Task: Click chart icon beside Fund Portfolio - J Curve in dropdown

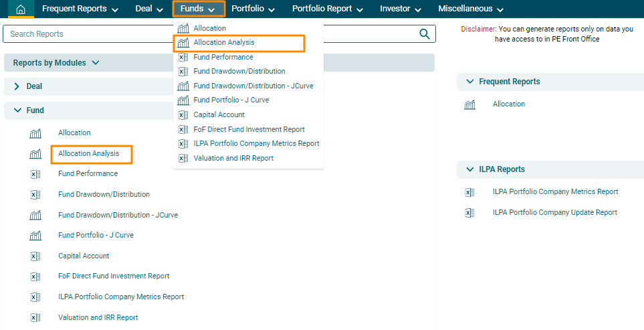Action: [x=183, y=100]
